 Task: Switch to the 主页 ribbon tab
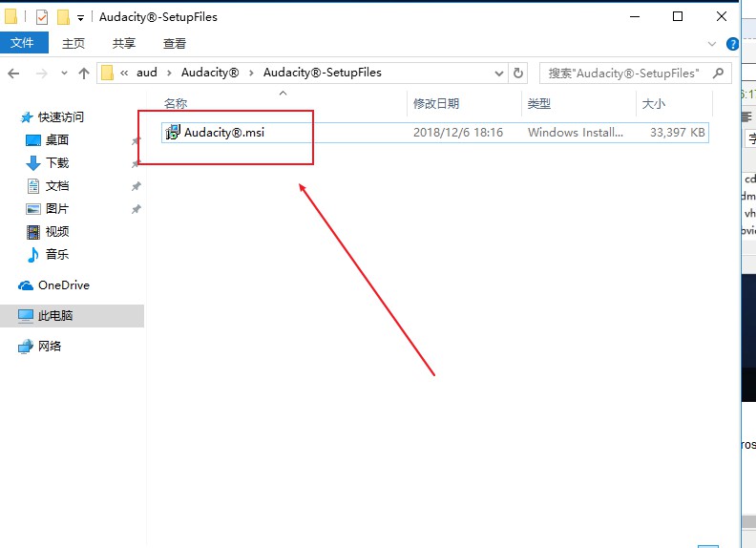[73, 43]
